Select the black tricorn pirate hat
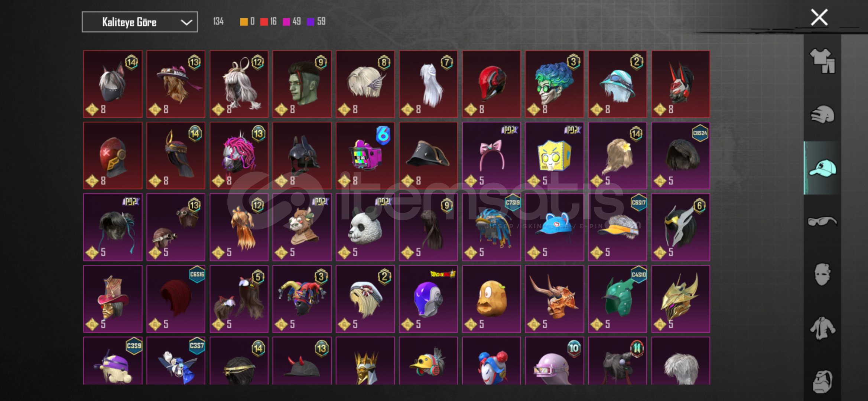The height and width of the screenshot is (401, 868). (x=428, y=156)
